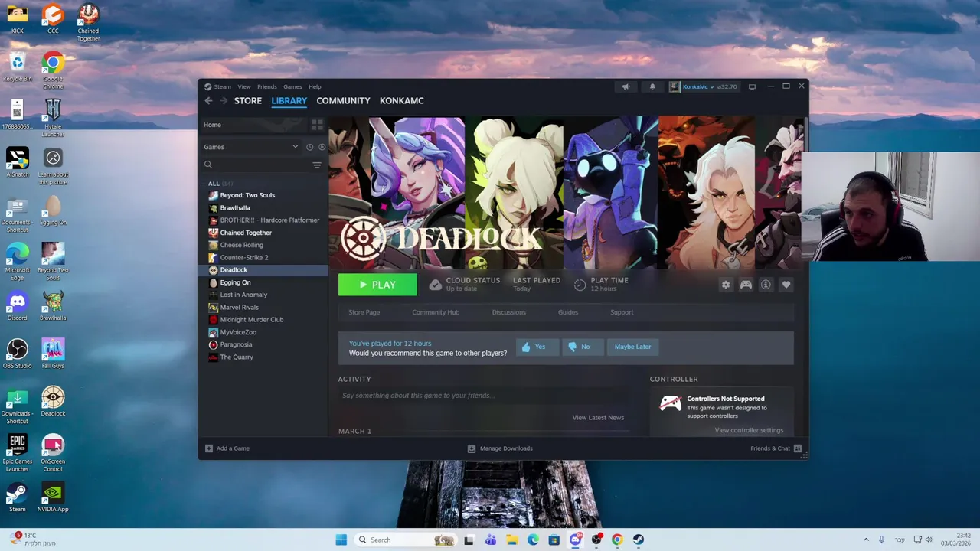Open KonkaMc account dropdown

pos(704,86)
